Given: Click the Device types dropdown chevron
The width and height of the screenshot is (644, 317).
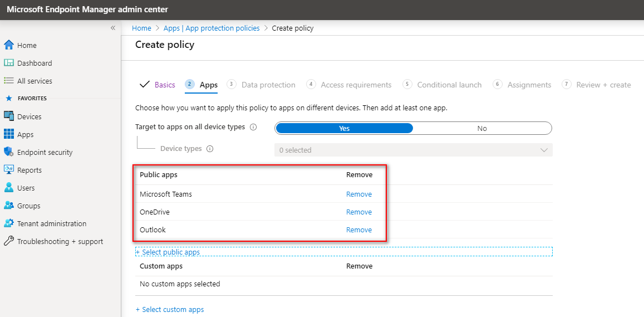Looking at the screenshot, I should [x=544, y=150].
